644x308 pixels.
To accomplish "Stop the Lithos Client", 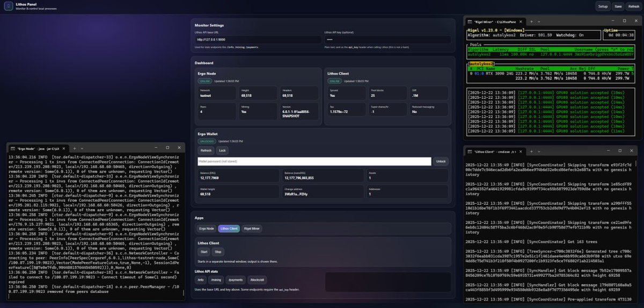I will [x=218, y=252].
